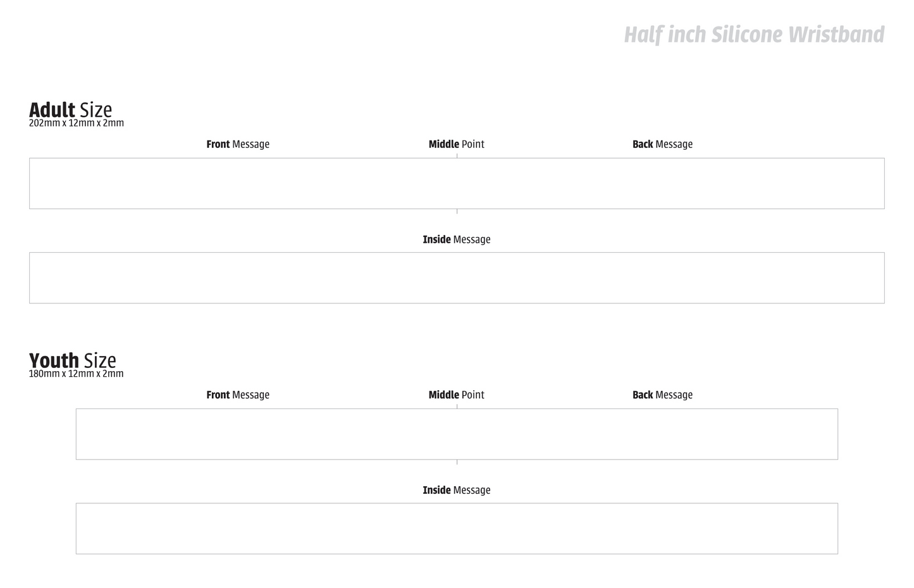Screen dimensions: 914x588
Task: Click the 180mm x 12mm x 2mm dimensions text
Action: click(76, 374)
